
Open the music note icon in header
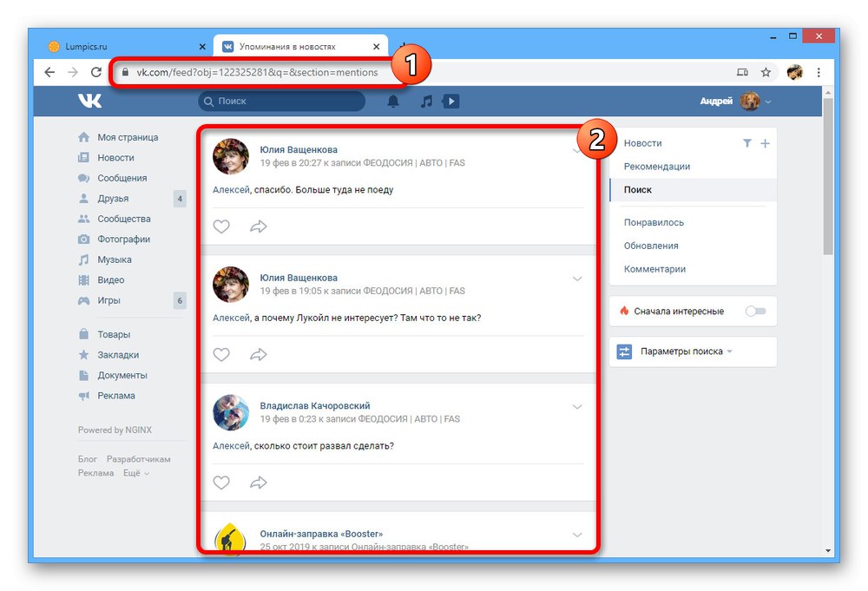(426, 102)
